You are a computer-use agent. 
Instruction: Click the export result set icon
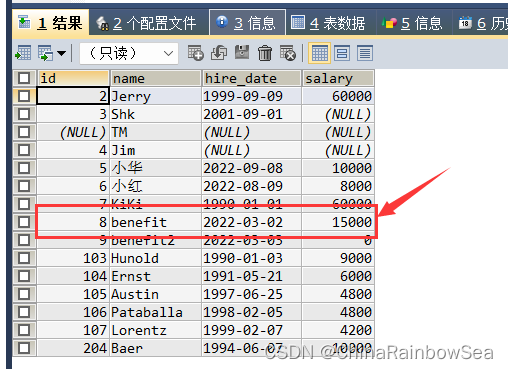[x=23, y=53]
